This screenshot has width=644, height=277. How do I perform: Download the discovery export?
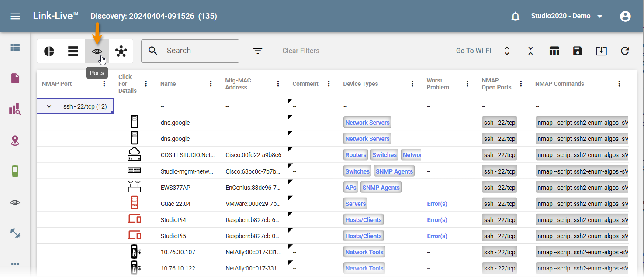pyautogui.click(x=601, y=51)
